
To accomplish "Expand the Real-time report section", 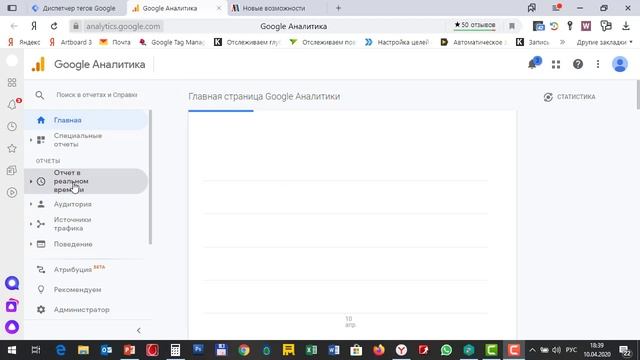I will click(x=31, y=181).
